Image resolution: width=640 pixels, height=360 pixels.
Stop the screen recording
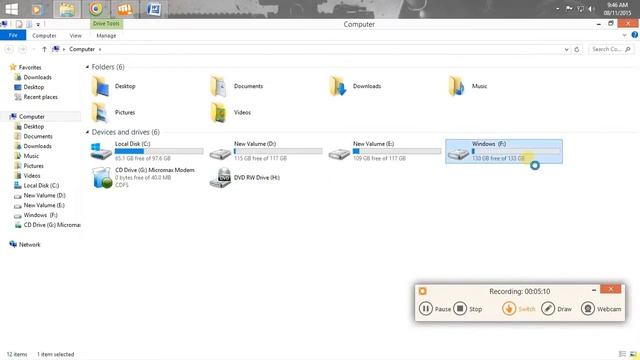(460, 309)
